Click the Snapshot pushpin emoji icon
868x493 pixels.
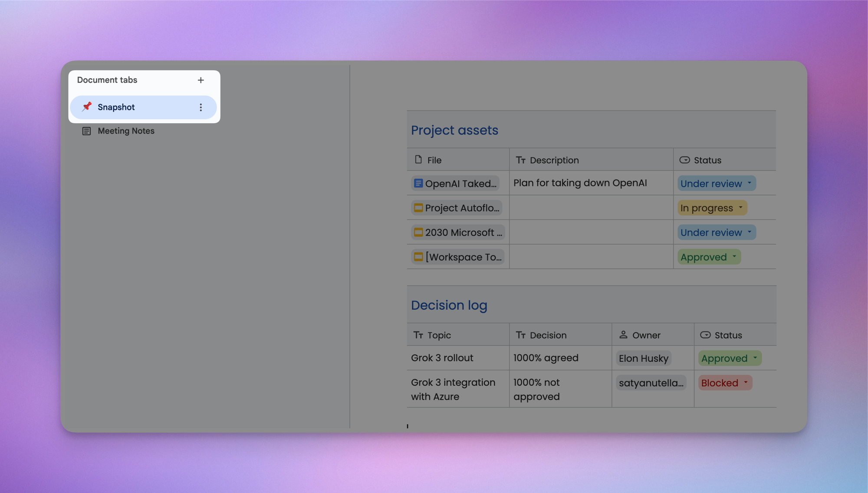click(x=87, y=107)
